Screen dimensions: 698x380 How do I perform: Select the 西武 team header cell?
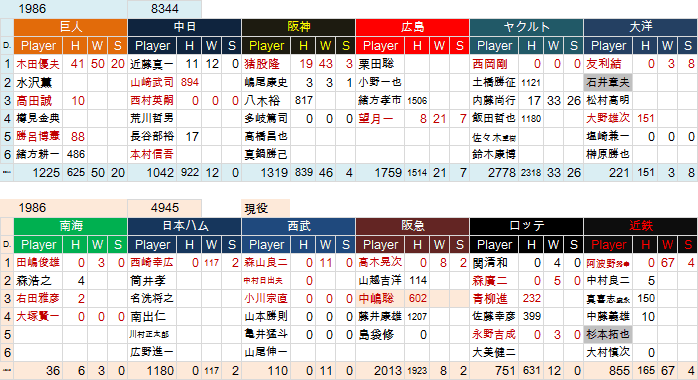click(299, 226)
